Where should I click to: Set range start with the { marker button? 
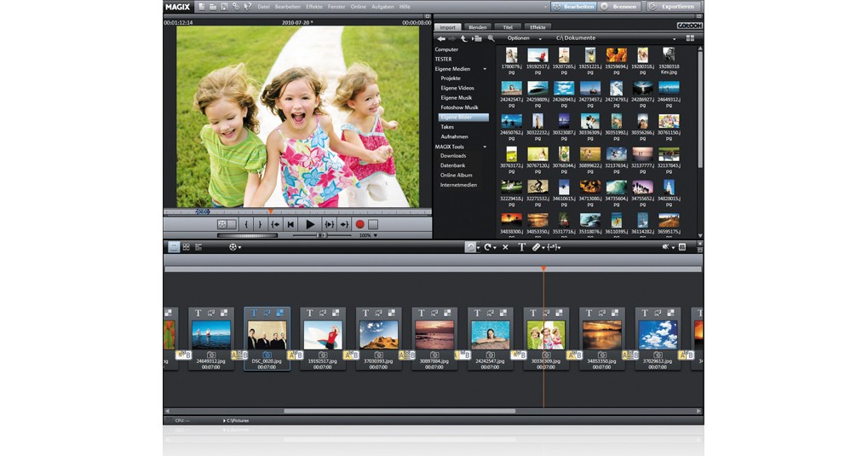coord(246,224)
